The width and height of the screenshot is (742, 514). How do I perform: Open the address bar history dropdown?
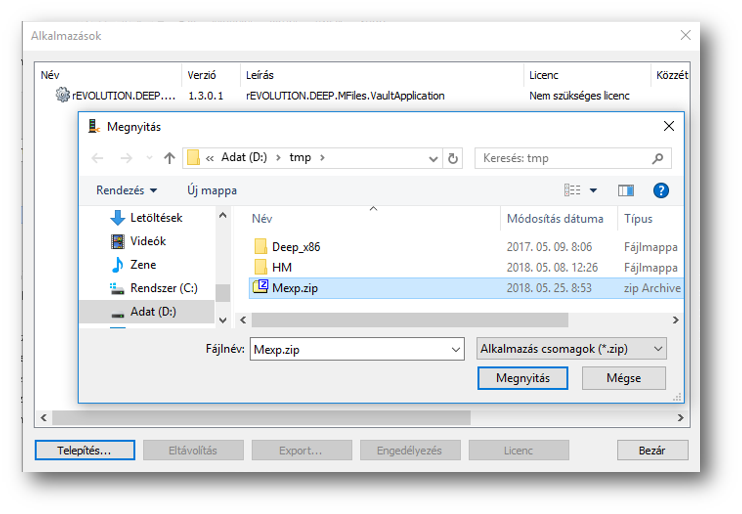coord(433,158)
